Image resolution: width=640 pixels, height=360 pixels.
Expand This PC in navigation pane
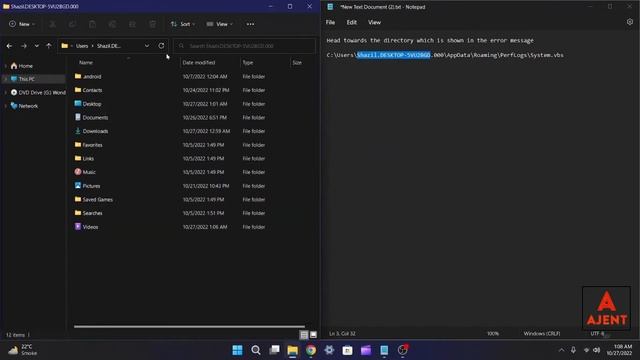[6, 79]
